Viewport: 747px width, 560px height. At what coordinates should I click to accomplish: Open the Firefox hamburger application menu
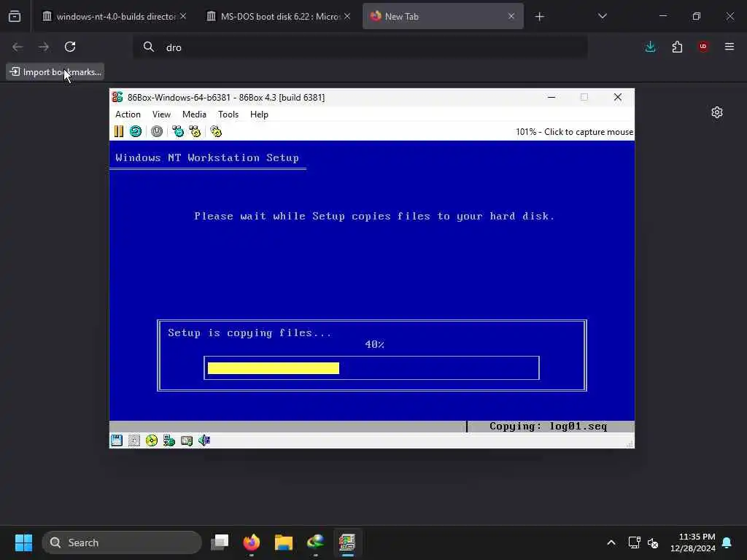729,47
